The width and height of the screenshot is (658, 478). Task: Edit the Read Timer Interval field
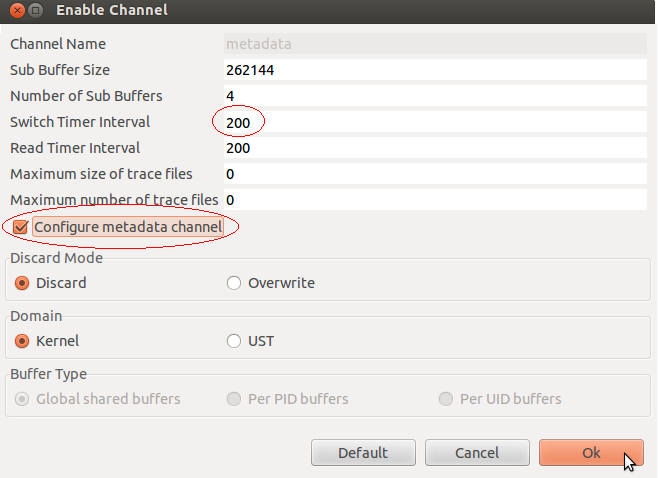[434, 148]
